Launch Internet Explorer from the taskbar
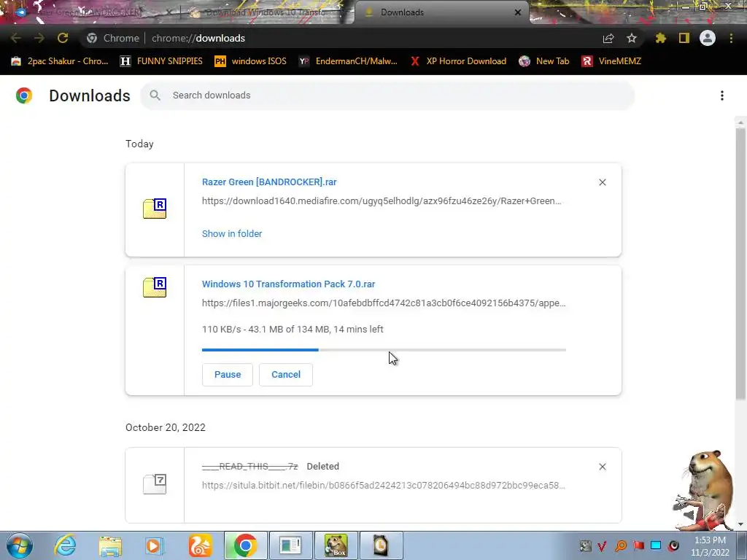Image resolution: width=747 pixels, height=560 pixels. 65,545
